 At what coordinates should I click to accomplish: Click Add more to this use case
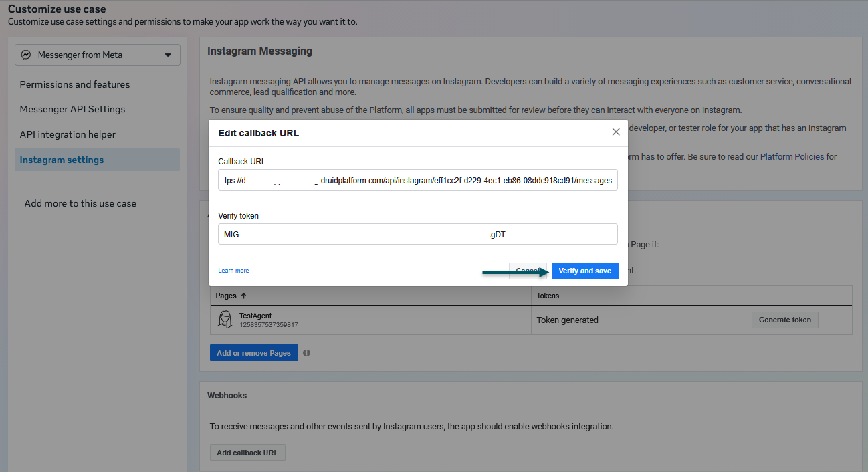(80, 203)
